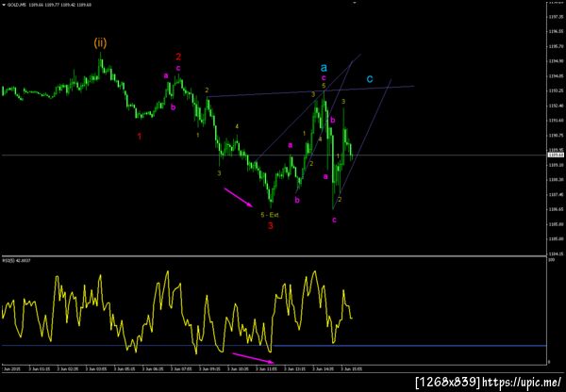The image size is (566, 392).
Task: Select the blue horizontal level line in RSI
Action: (x=275, y=346)
